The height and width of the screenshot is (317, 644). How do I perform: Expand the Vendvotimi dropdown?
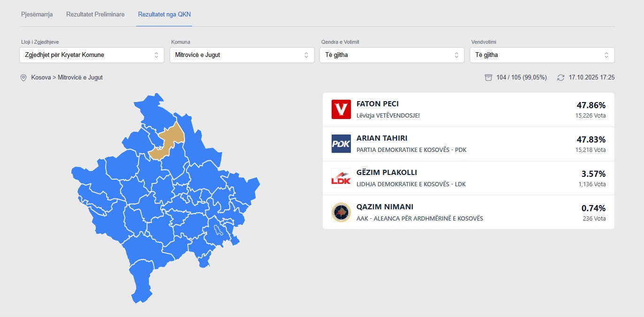(542, 55)
